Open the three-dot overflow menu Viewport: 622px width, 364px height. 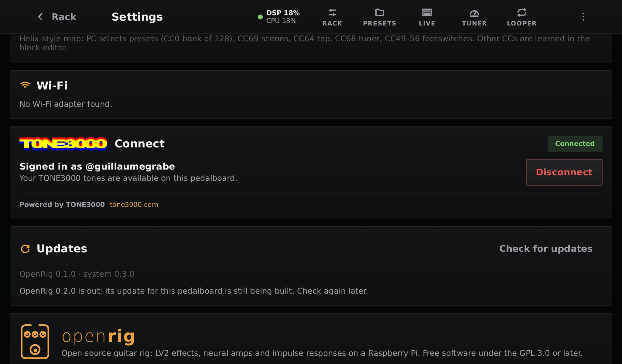click(583, 17)
